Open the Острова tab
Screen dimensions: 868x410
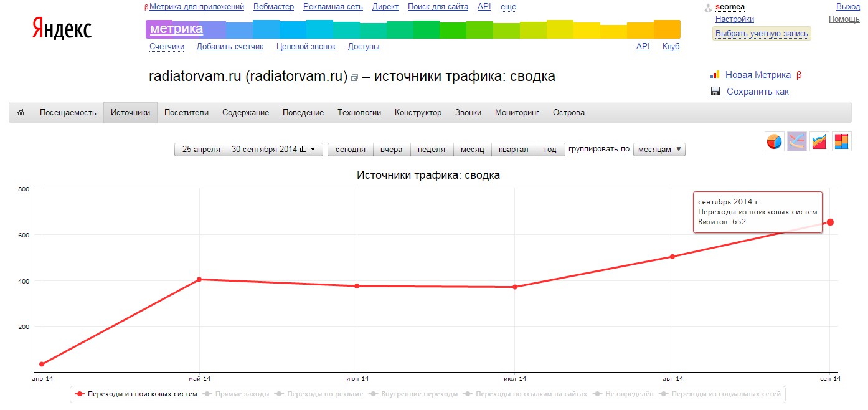point(568,113)
